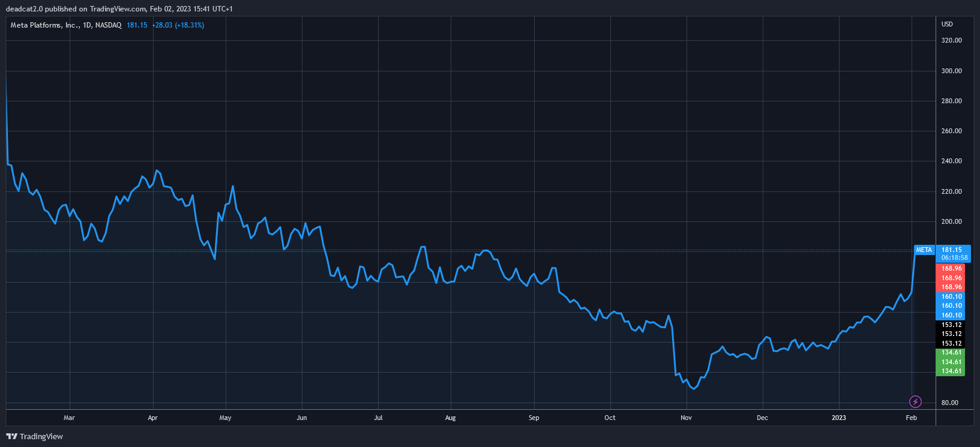This screenshot has width=980, height=447.
Task: Click the 220.00 price axis label
Action: [952, 191]
